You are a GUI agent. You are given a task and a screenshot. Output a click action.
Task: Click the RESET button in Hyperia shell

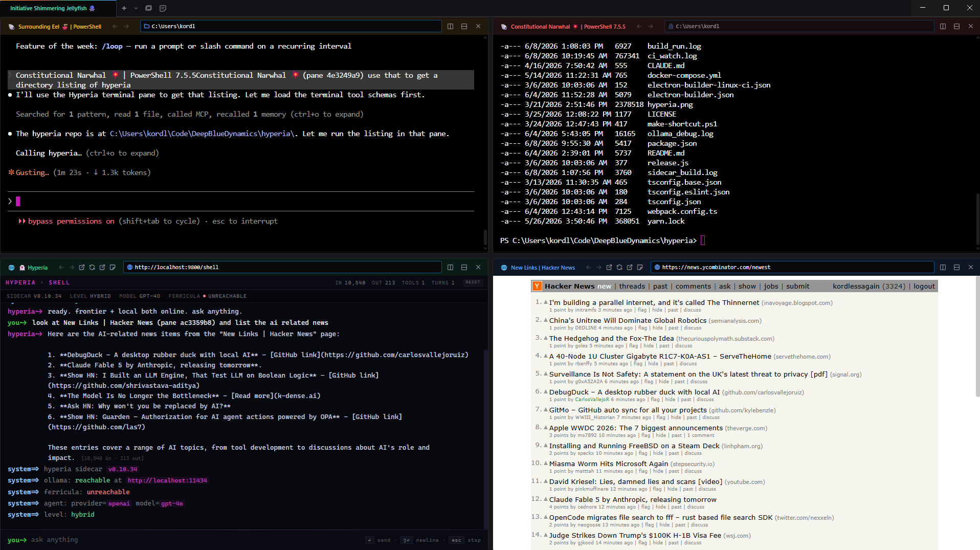[x=473, y=282]
